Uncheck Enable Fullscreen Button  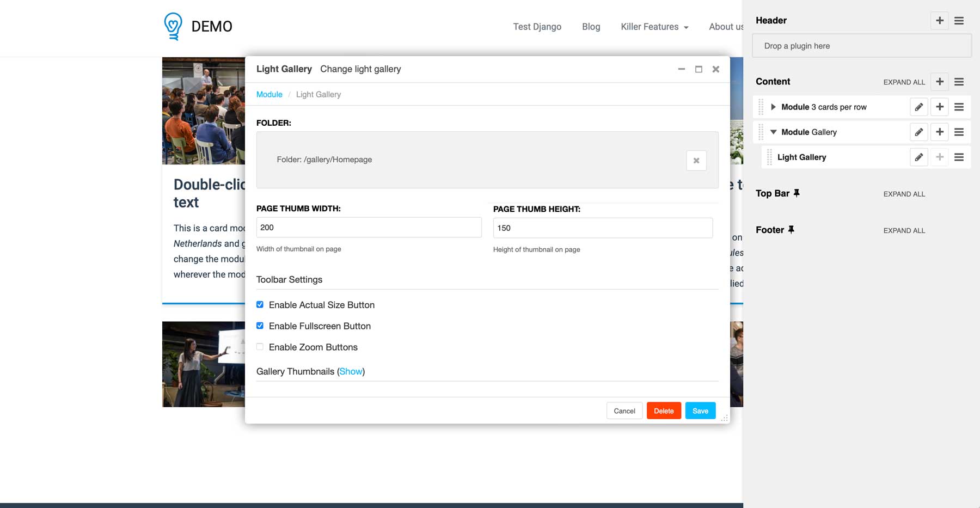point(260,326)
